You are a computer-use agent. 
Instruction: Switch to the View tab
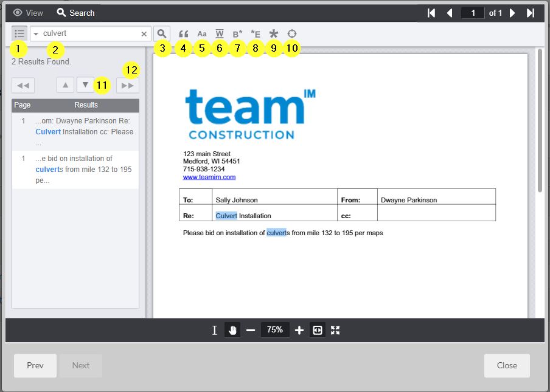[28, 12]
